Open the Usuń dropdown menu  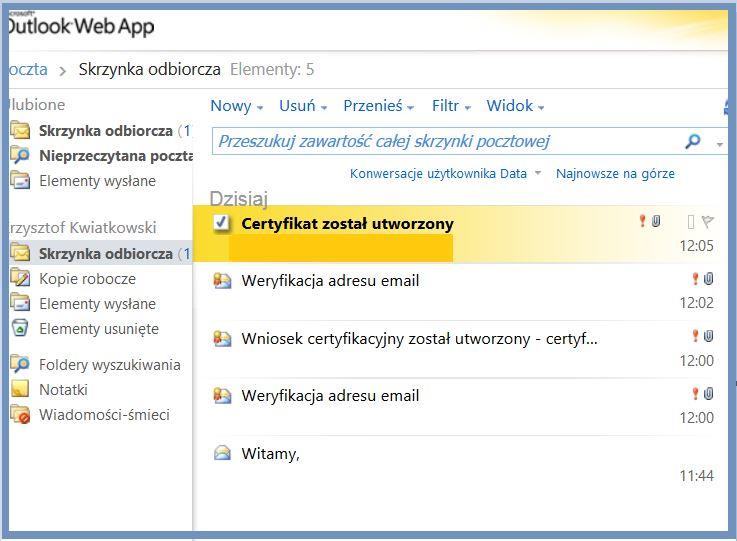pyautogui.click(x=303, y=106)
